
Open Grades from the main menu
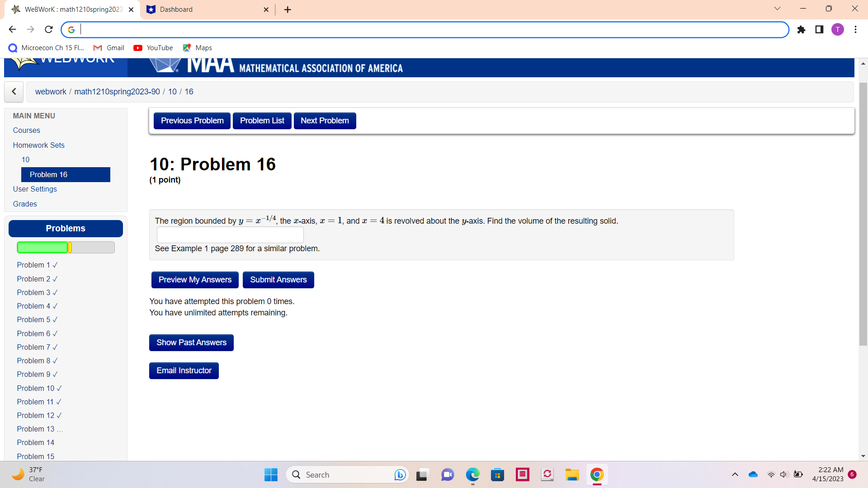tap(25, 204)
